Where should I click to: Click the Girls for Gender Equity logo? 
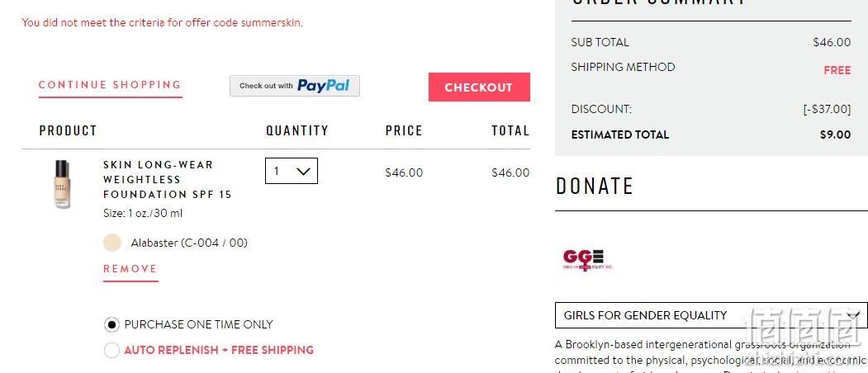tap(587, 258)
